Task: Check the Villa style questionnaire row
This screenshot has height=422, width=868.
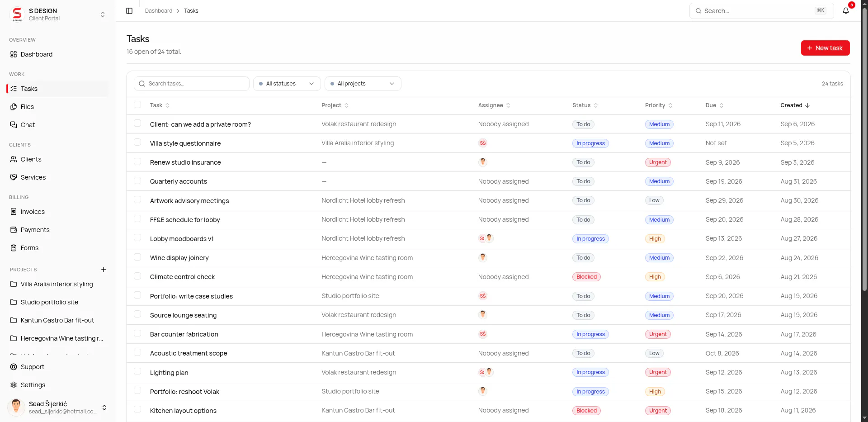Action: pos(137,142)
